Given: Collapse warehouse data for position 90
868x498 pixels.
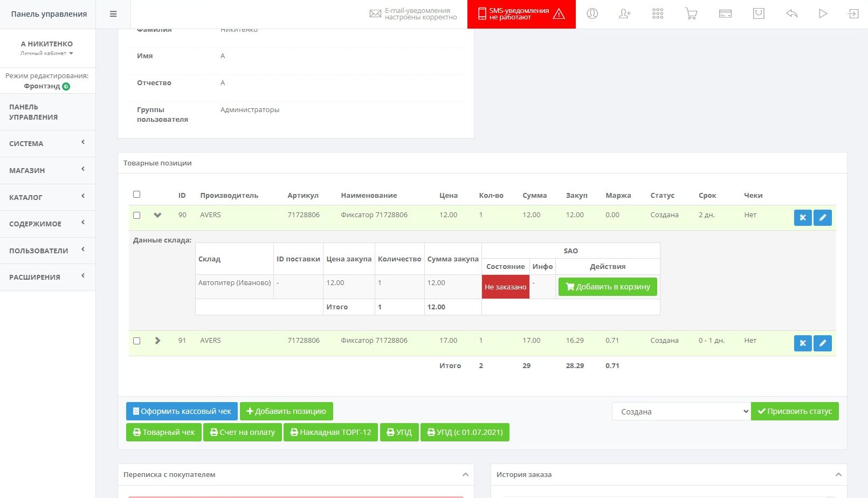Looking at the screenshot, I should coord(157,215).
